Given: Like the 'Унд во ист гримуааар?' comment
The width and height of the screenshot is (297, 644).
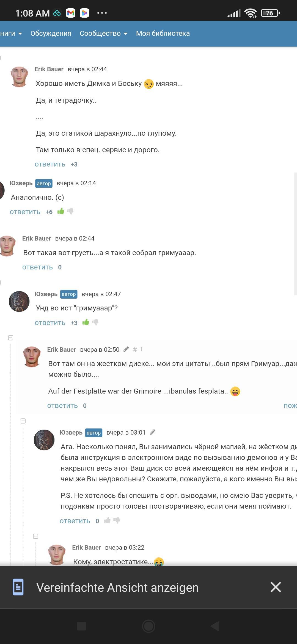Looking at the screenshot, I should tap(86, 322).
